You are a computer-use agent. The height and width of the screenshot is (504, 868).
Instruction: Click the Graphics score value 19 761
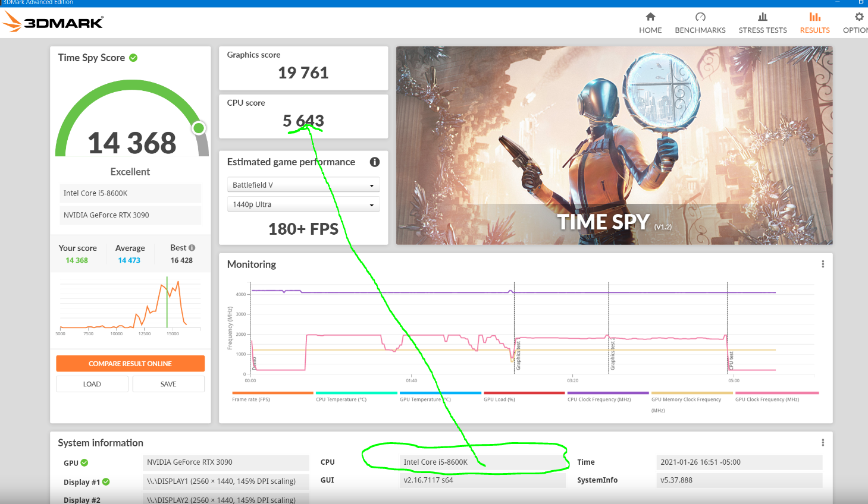tap(303, 73)
